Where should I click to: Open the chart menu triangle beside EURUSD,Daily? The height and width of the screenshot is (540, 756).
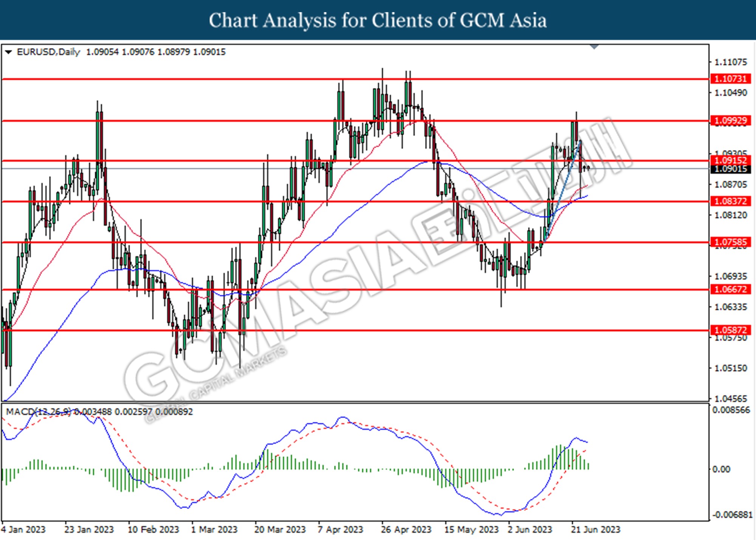[8, 52]
